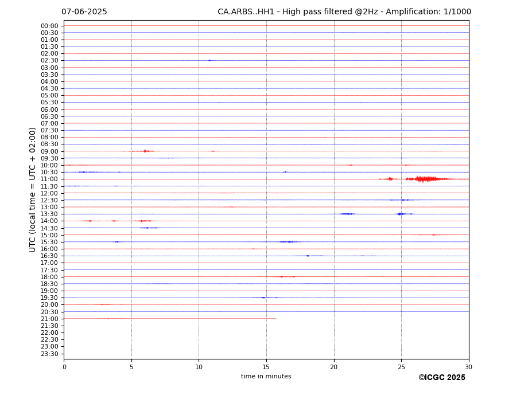This screenshot has height=399, width=532.
Task: Click the red event near minute 6 at 09:00
Action: 145,151
